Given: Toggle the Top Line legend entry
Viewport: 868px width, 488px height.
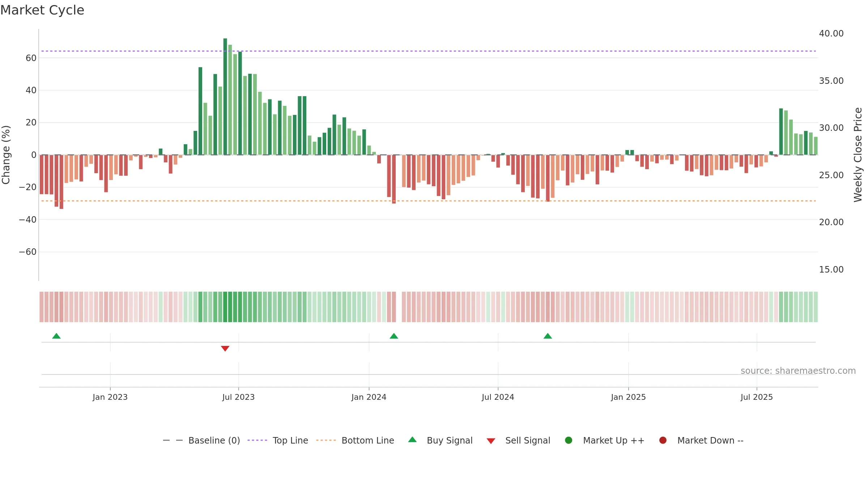Looking at the screenshot, I should pyautogui.click(x=278, y=440).
